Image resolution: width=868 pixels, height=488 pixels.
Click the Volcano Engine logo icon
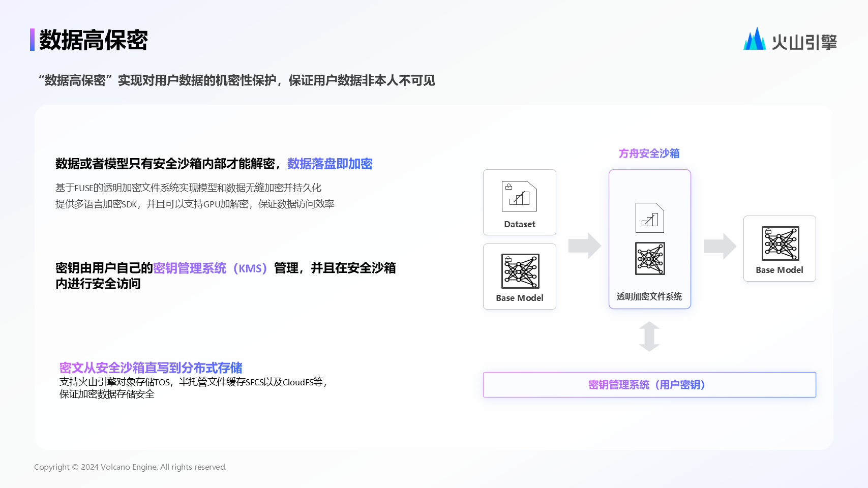point(755,39)
